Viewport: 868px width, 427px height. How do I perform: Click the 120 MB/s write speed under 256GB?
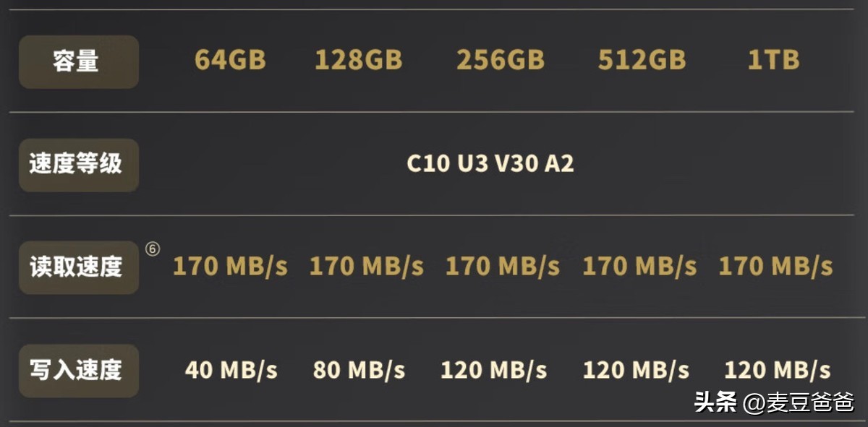pyautogui.click(x=494, y=371)
